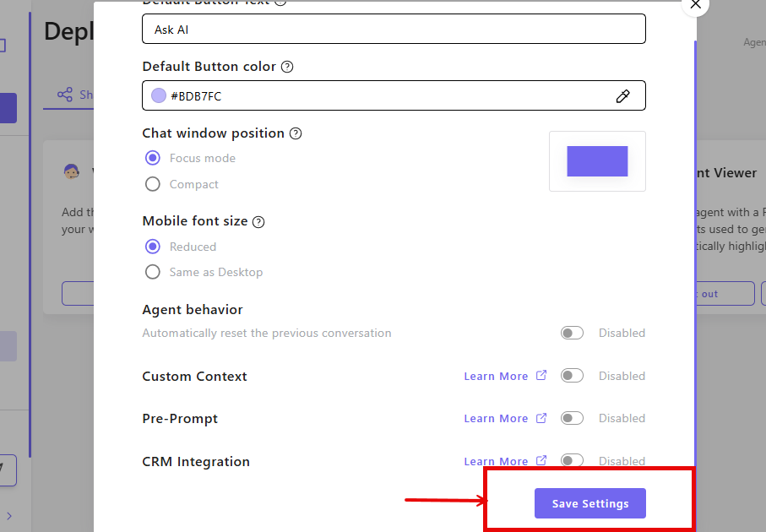Enable automatic reset of previous conversation
This screenshot has width=766, height=532.
pos(572,333)
